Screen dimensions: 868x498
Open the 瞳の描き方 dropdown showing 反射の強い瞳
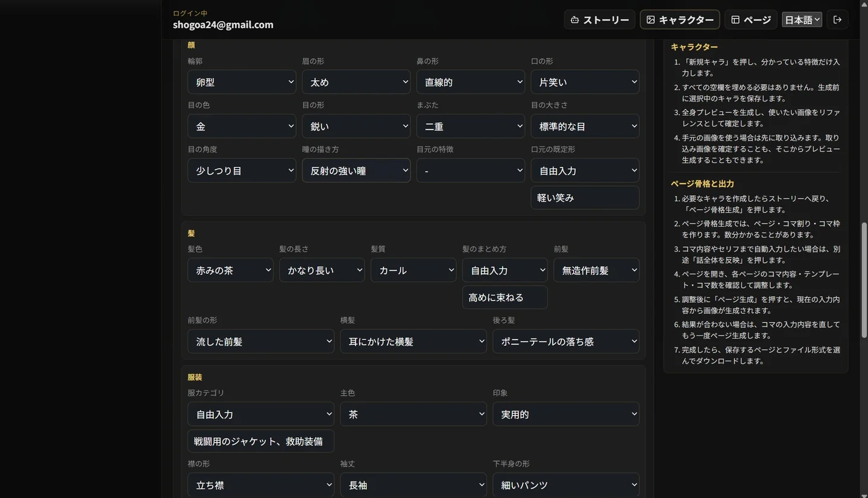(x=356, y=170)
